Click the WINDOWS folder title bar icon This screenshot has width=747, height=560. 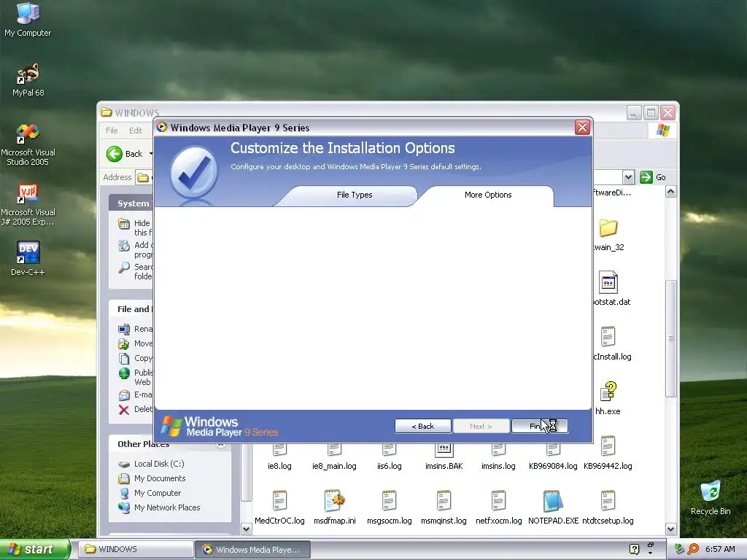(107, 112)
